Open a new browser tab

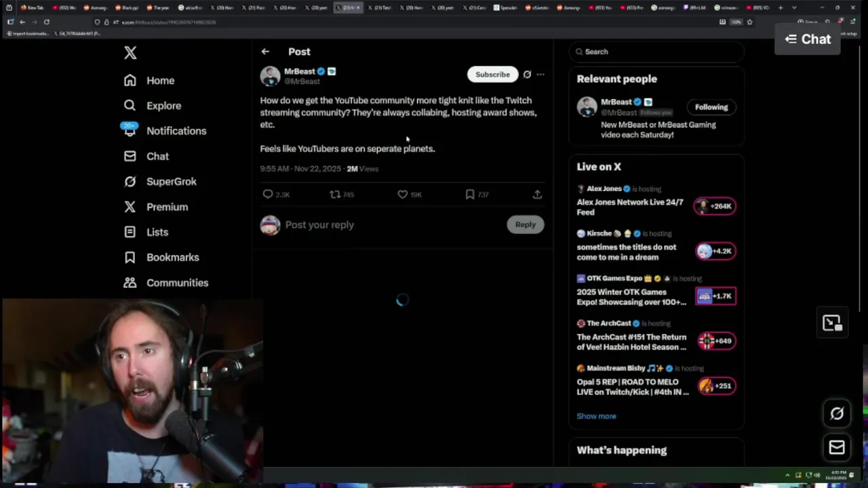[x=781, y=7]
